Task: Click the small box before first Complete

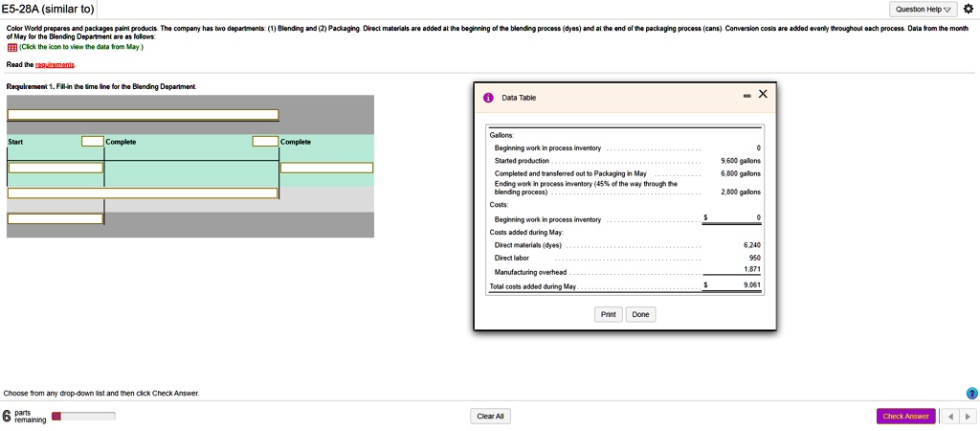Action: (92, 142)
